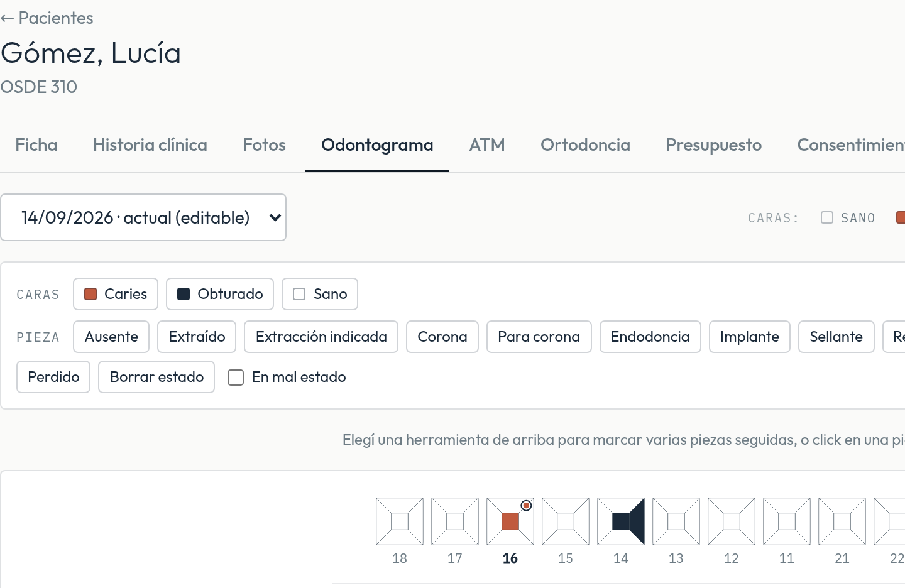The width and height of the screenshot is (905, 588).
Task: Click the tooth number 16 label
Action: (x=510, y=558)
